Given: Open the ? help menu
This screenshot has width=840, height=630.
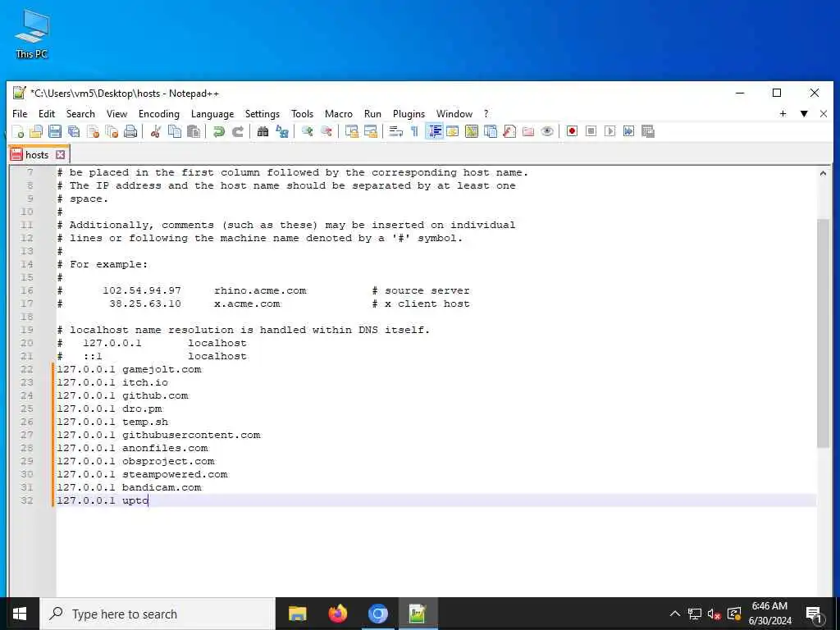Looking at the screenshot, I should pos(486,113).
